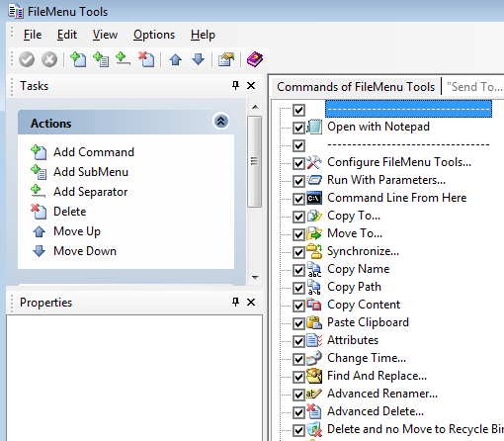Click Add Command in Actions list
Screen dimensions: 504x441
[x=94, y=152]
